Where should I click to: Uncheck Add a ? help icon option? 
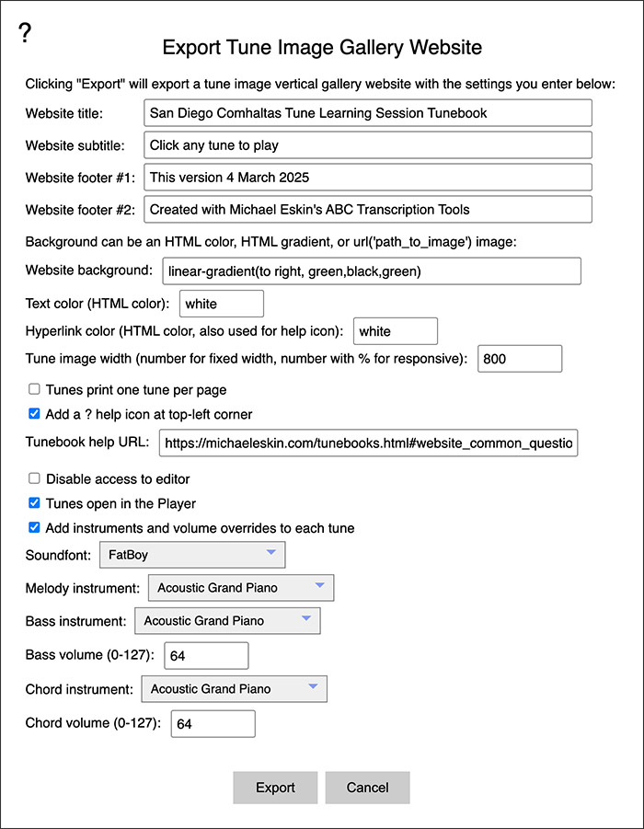(x=34, y=413)
